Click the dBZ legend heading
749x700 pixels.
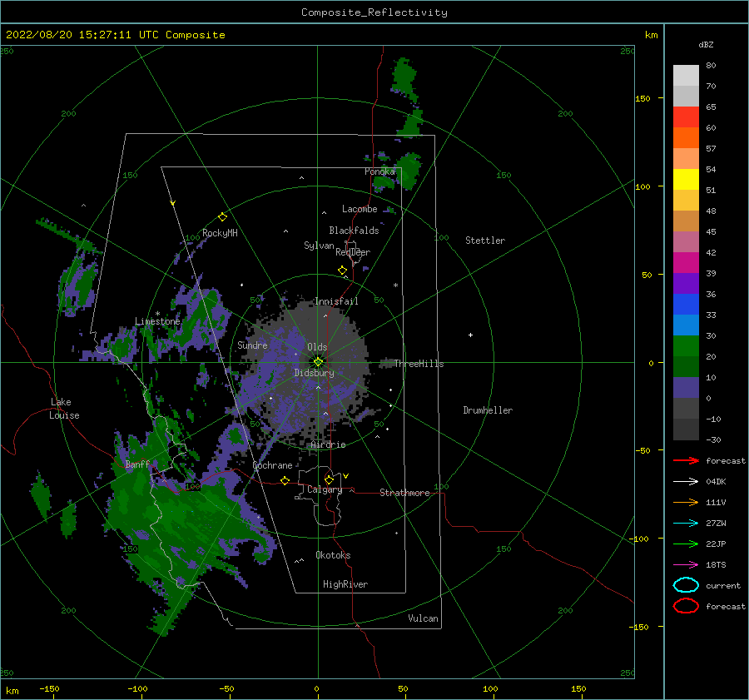[x=706, y=44]
